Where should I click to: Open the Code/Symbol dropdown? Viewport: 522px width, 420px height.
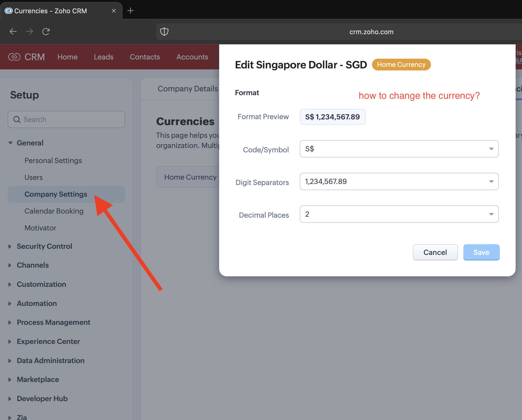coord(399,149)
